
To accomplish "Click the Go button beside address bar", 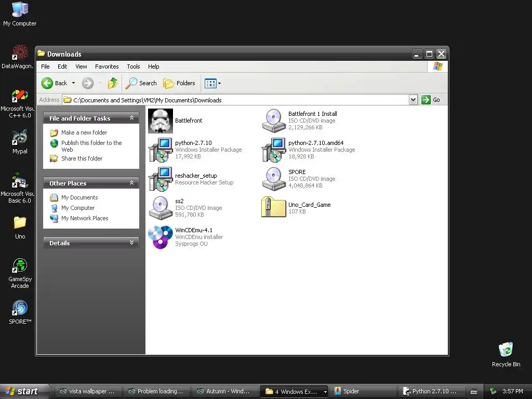I will point(431,100).
